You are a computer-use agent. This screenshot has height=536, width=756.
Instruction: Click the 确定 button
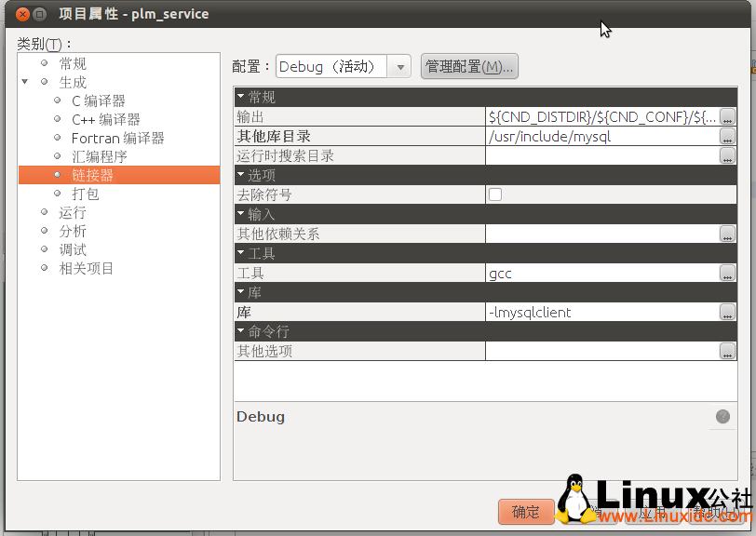coord(526,512)
